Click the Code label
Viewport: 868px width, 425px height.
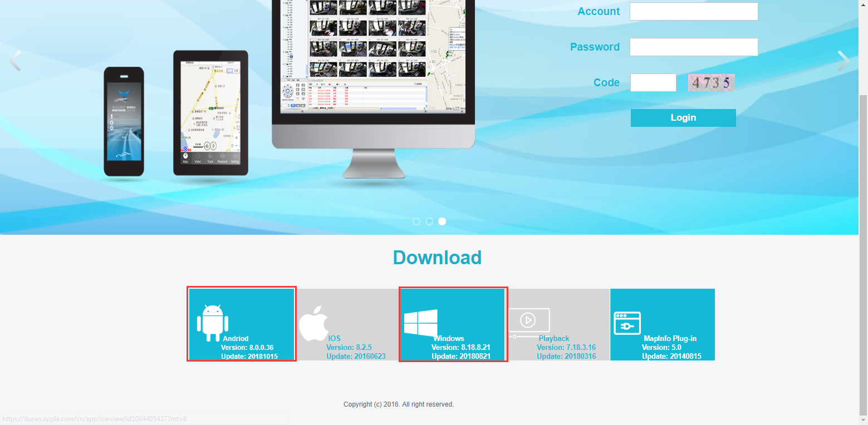click(606, 82)
